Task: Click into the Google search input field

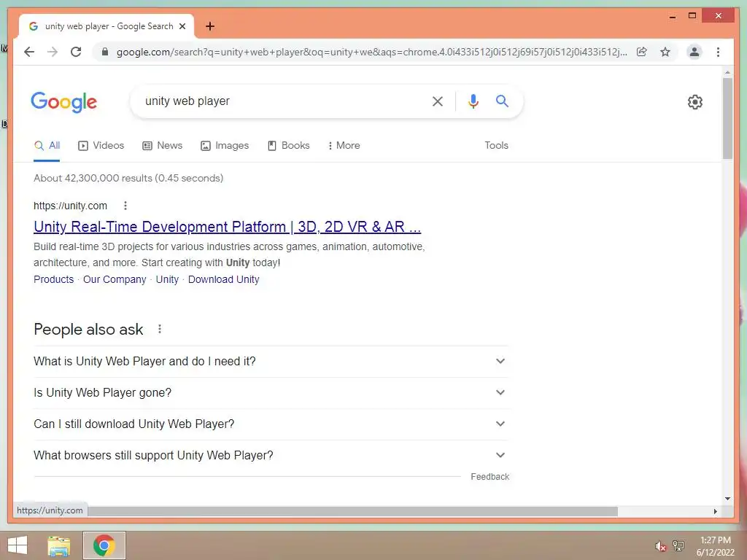Action: pos(284,101)
